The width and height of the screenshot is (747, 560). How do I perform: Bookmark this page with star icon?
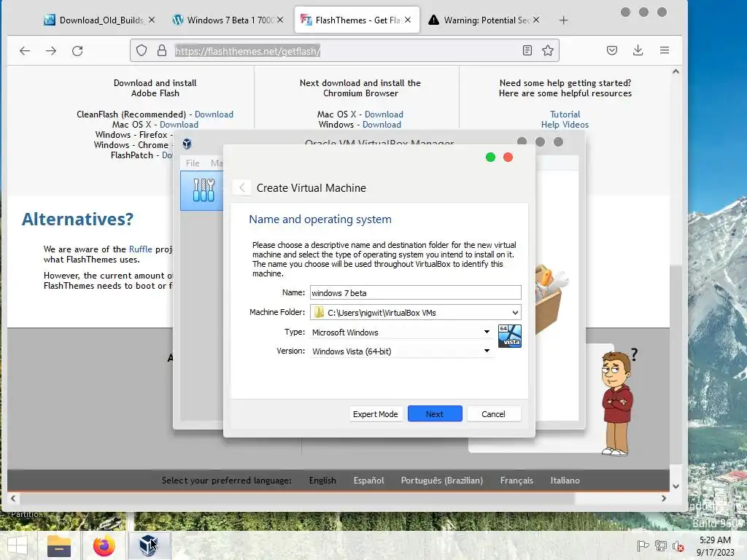point(547,50)
